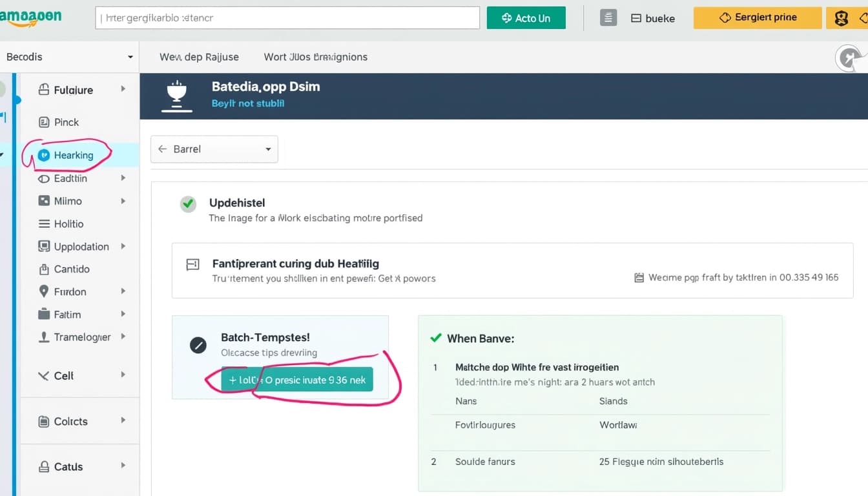Click the location pin icon for Fırrdon
868x496 pixels.
tap(44, 291)
